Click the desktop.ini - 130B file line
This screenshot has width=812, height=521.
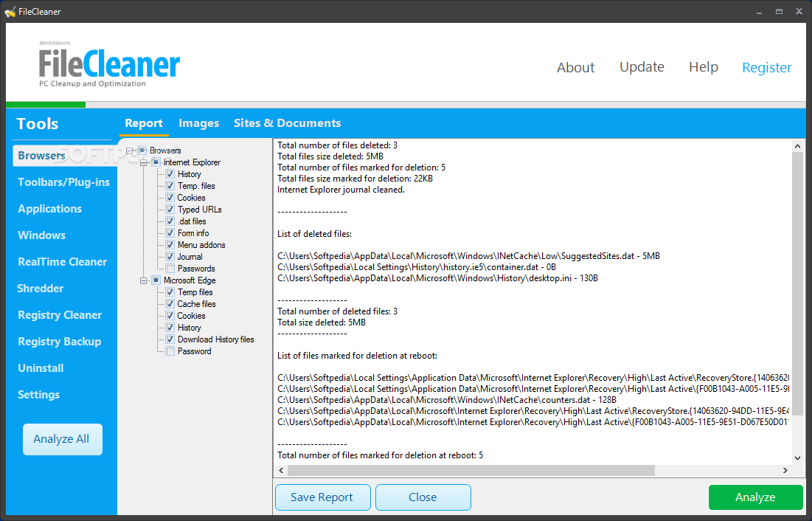[x=437, y=278]
